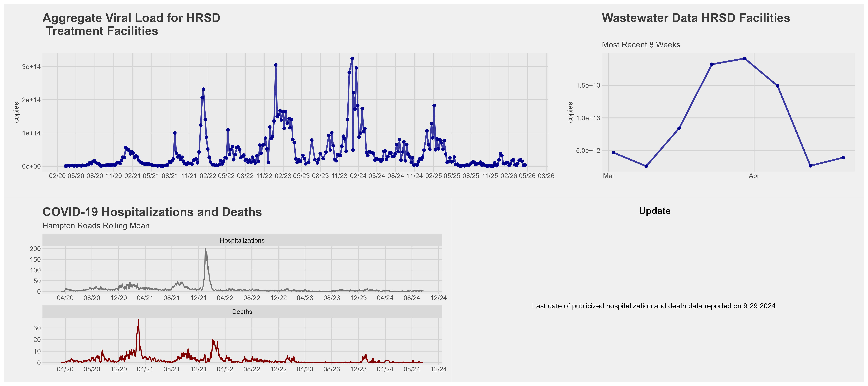Click the first data point of 8-week chart
This screenshot has height=386, width=868.
613,153
